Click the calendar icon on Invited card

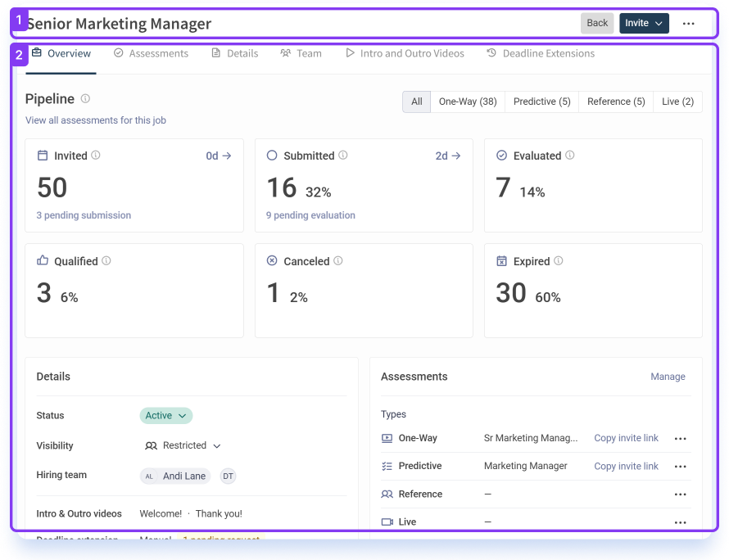coord(43,156)
